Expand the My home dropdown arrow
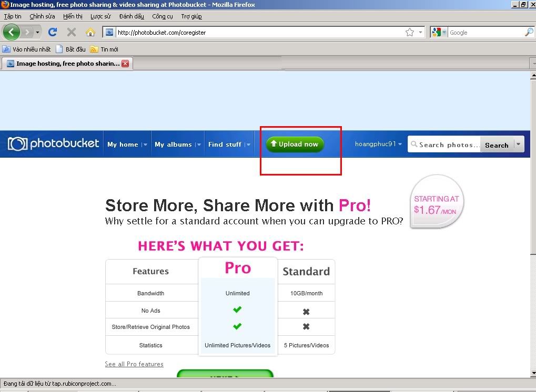 click(x=145, y=145)
